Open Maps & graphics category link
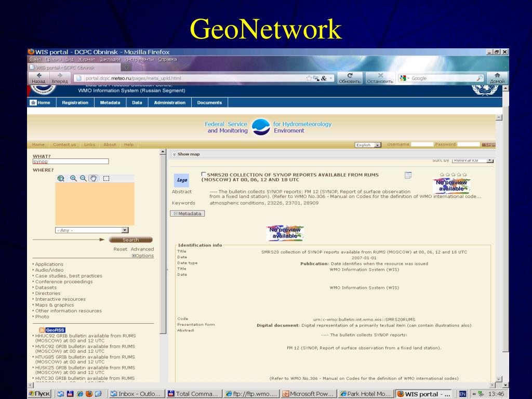The width and height of the screenshot is (532, 399). point(54,304)
